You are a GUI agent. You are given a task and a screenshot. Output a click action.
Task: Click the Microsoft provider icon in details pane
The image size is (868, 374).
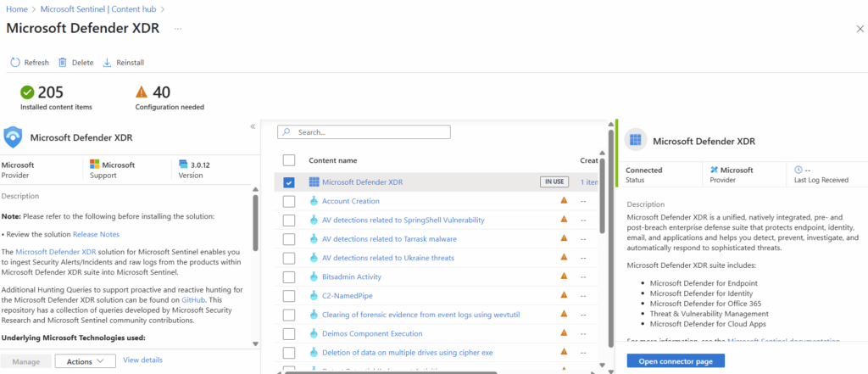coord(714,170)
